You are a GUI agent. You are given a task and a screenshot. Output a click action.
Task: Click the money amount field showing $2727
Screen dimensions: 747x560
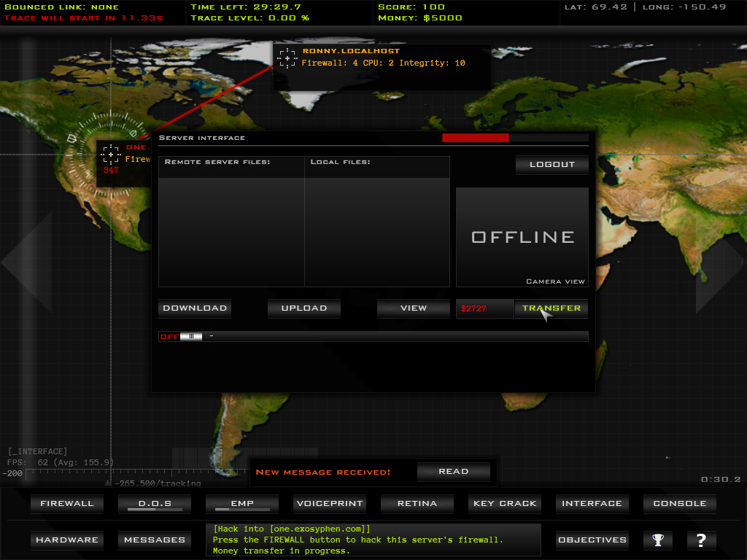(x=484, y=308)
